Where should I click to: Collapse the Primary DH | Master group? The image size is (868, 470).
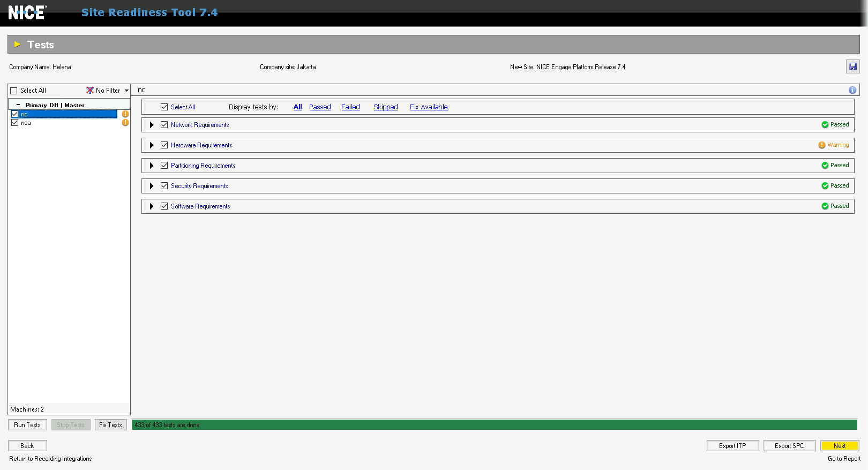coord(18,105)
